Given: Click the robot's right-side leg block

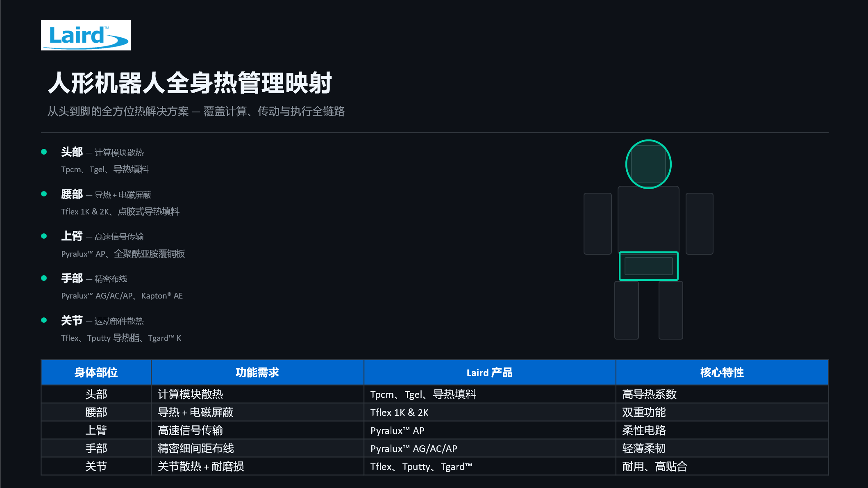Looking at the screenshot, I should [670, 310].
